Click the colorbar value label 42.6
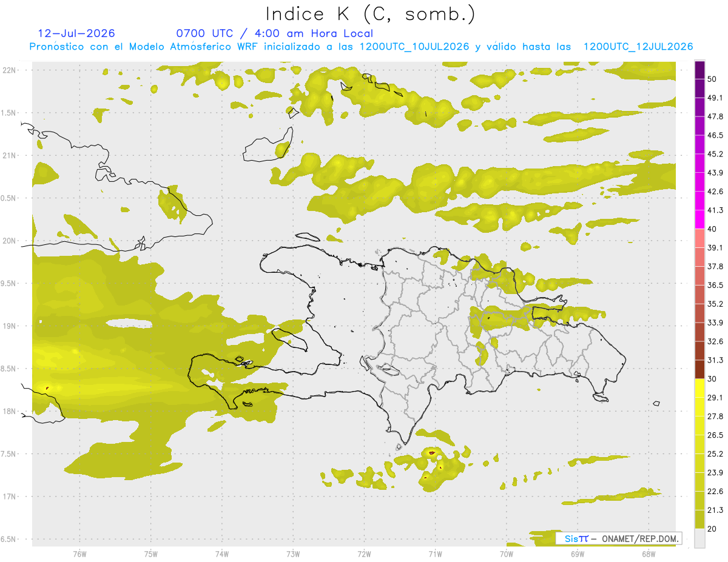This screenshot has height=562, width=728. pos(715,192)
